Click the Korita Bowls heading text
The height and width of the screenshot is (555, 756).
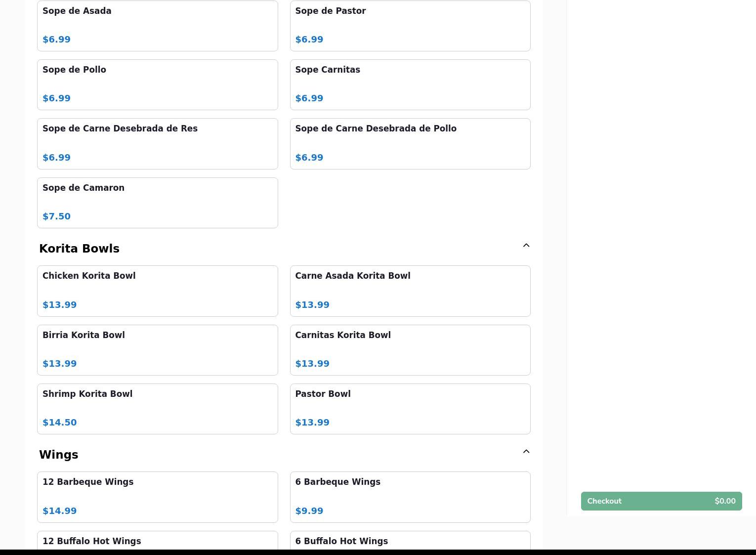click(79, 249)
